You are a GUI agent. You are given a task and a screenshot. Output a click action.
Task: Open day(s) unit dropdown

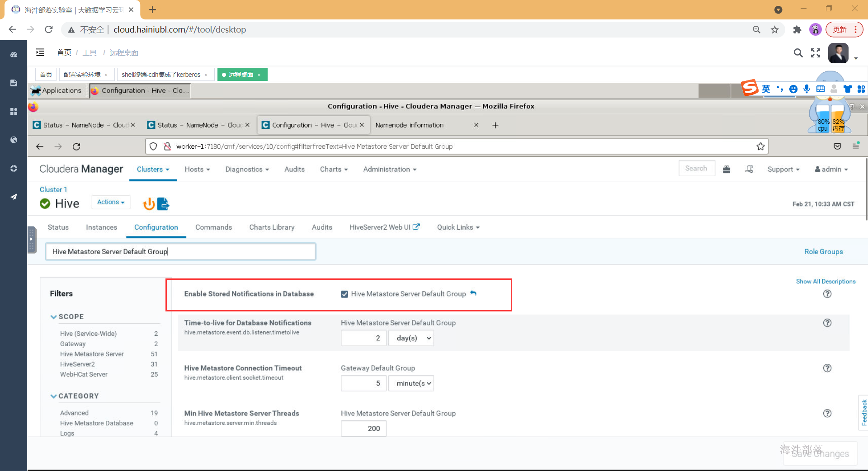411,338
